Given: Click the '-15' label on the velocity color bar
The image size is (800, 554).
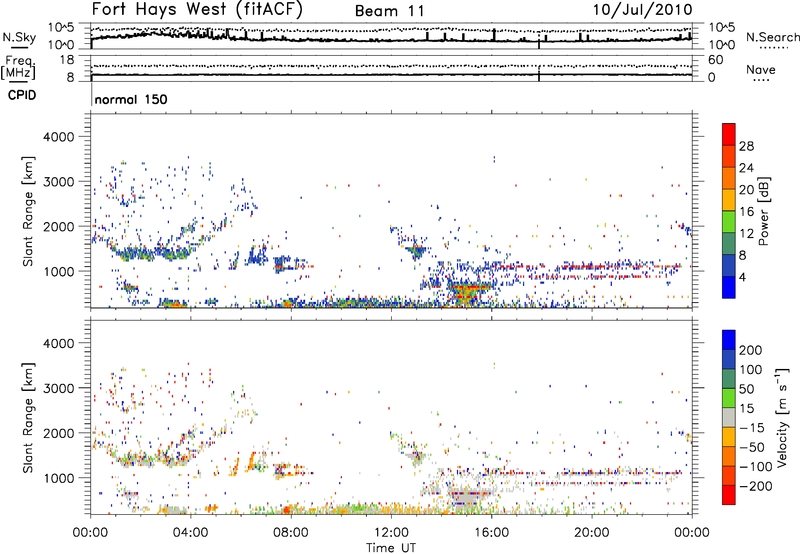Looking at the screenshot, I should 752,428.
